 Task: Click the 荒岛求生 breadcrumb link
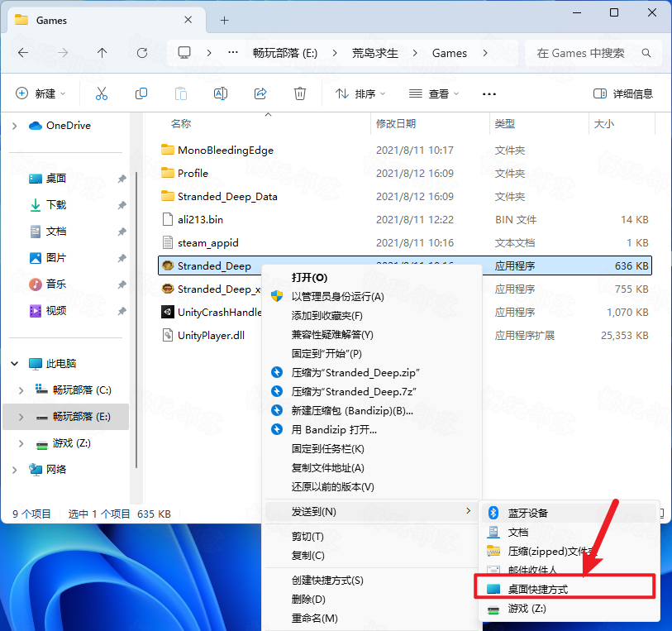[x=375, y=53]
